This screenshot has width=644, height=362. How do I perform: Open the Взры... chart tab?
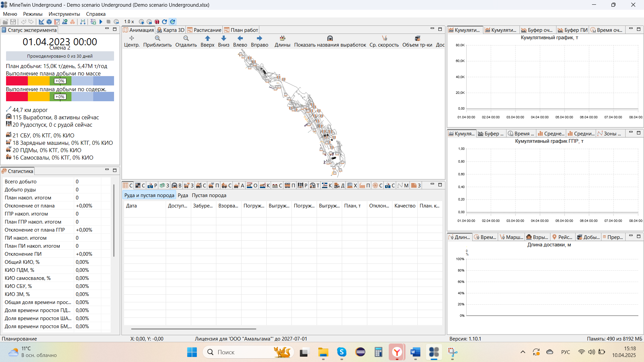pos(537,237)
